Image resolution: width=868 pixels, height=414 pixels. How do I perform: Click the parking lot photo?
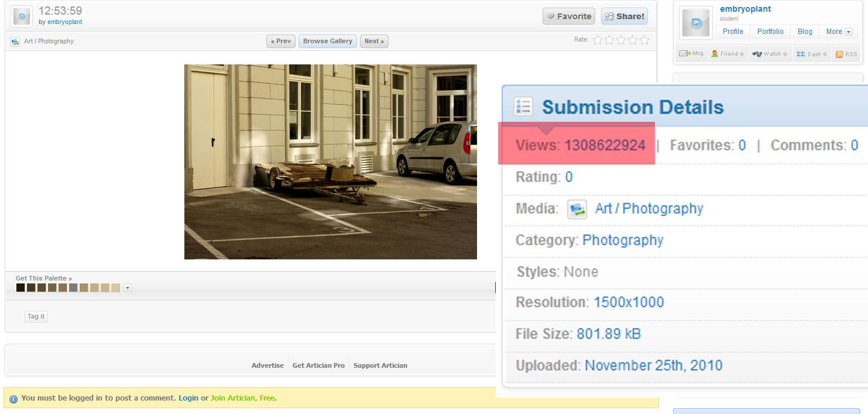click(x=330, y=162)
